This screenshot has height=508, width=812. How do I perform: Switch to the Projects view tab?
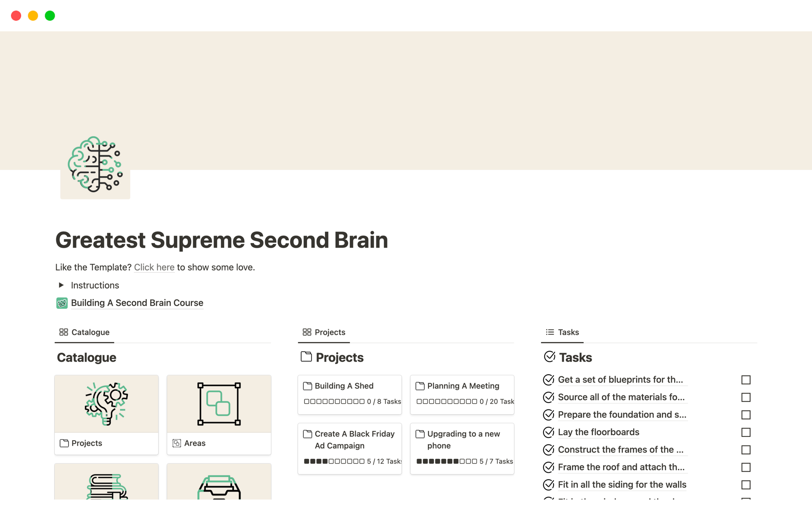click(324, 332)
